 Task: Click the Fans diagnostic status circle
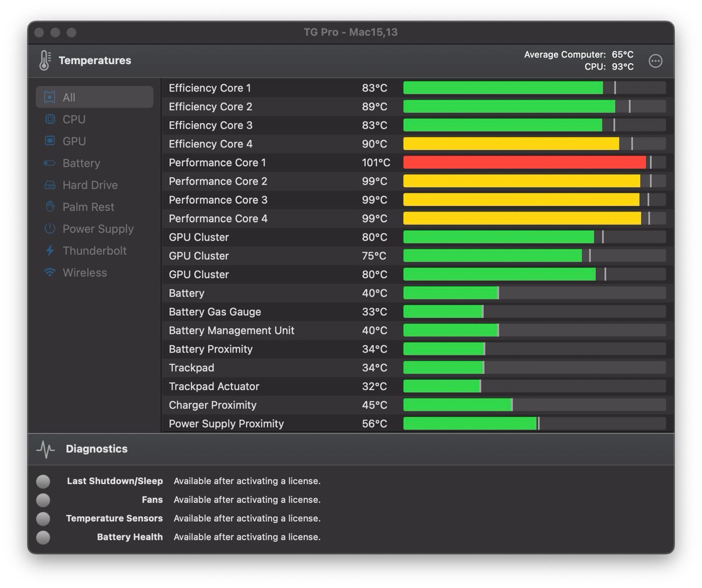pyautogui.click(x=43, y=500)
